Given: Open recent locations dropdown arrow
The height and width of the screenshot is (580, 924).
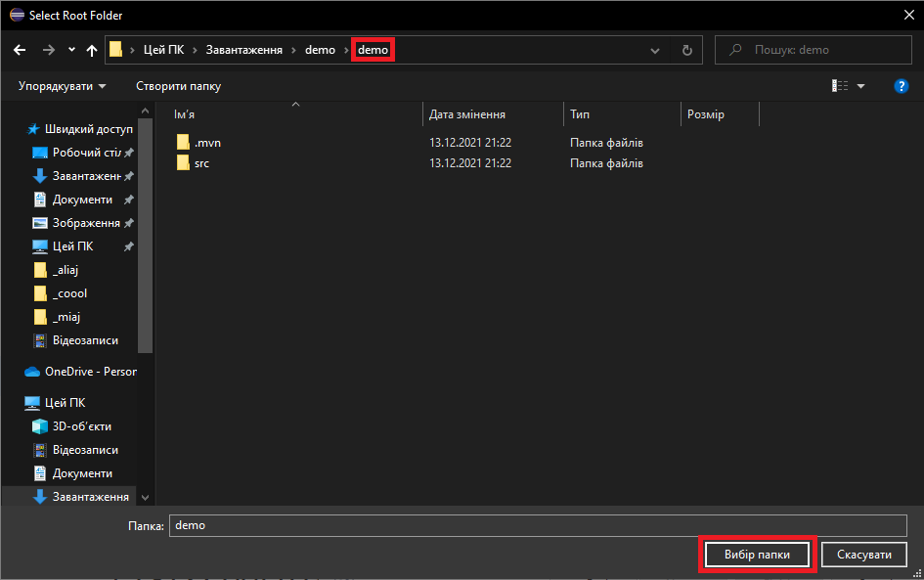Looking at the screenshot, I should tap(72, 50).
